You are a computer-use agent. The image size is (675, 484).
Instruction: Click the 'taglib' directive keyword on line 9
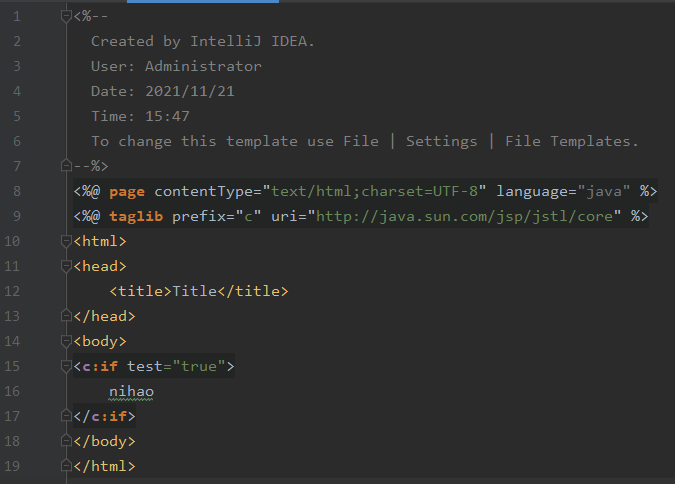(136, 216)
